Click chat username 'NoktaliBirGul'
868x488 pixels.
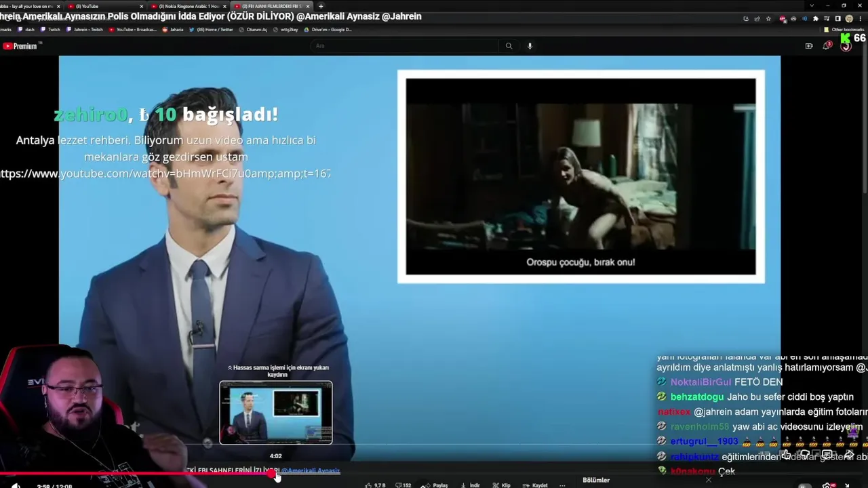(x=701, y=382)
